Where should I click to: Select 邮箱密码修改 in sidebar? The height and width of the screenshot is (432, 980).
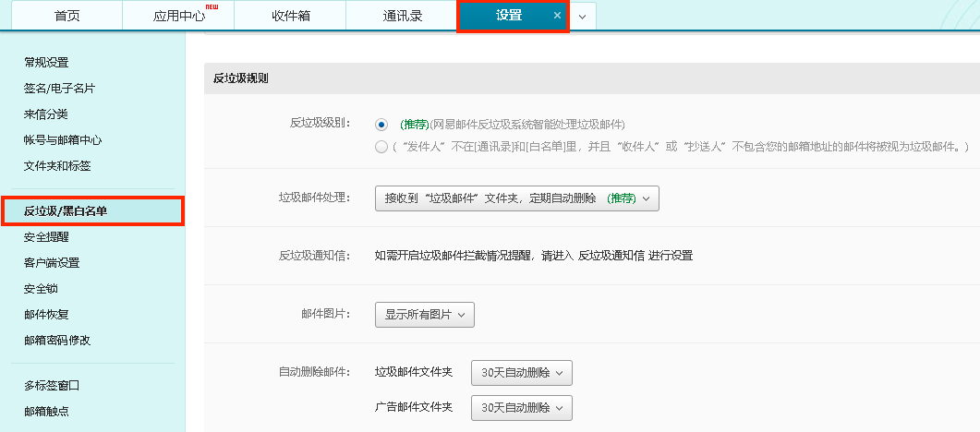point(57,340)
